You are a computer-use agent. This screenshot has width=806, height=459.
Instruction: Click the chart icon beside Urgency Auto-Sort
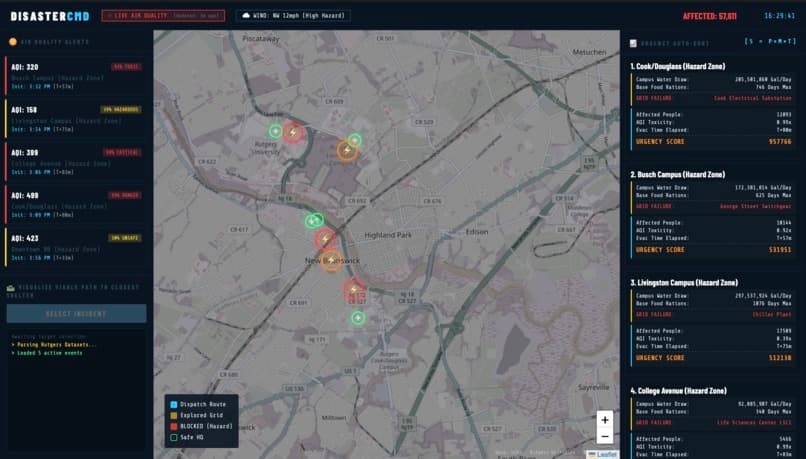click(x=633, y=44)
